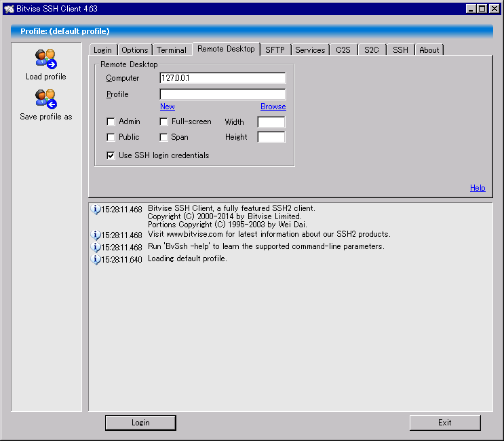The height and width of the screenshot is (441, 504).
Task: Click the 'Run BvSsh -help' log message
Action: pyautogui.click(x=266, y=246)
